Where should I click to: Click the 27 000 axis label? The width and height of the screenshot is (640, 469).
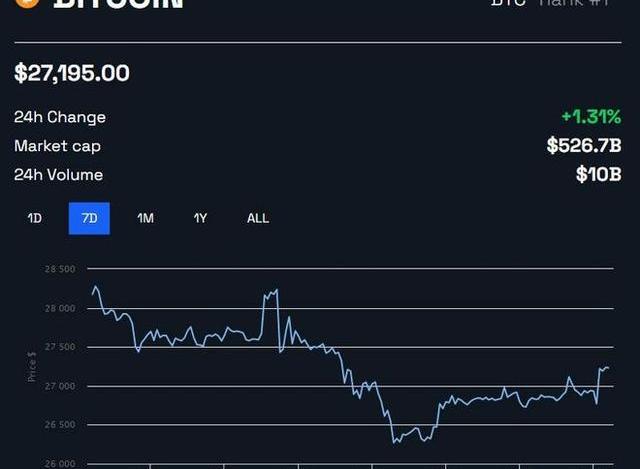(60, 386)
